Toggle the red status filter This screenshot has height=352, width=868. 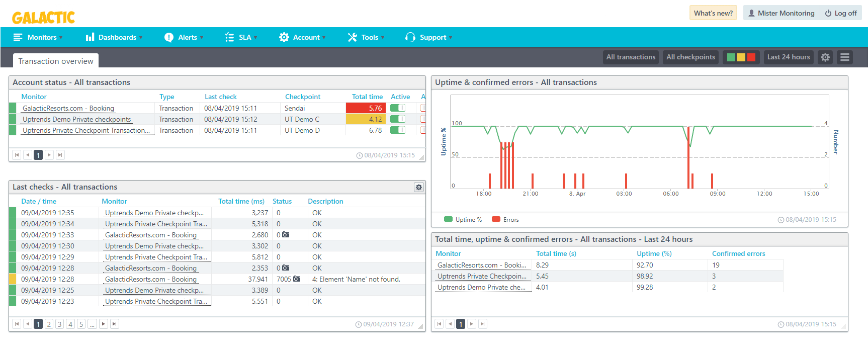[751, 57]
